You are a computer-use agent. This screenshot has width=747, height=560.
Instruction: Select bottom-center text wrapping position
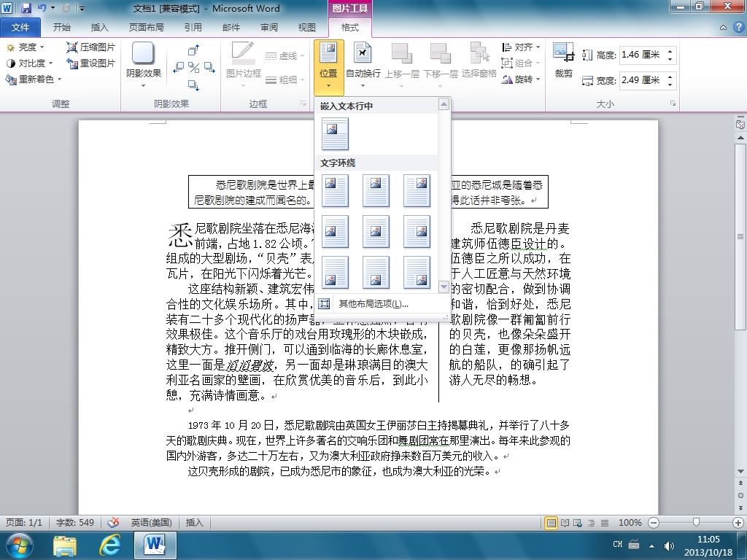[x=376, y=273]
